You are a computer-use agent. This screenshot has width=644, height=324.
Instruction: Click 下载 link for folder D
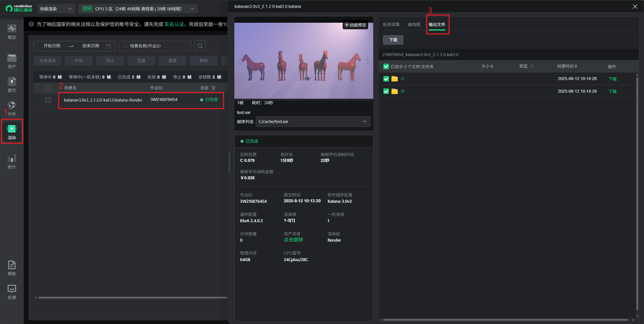[612, 91]
